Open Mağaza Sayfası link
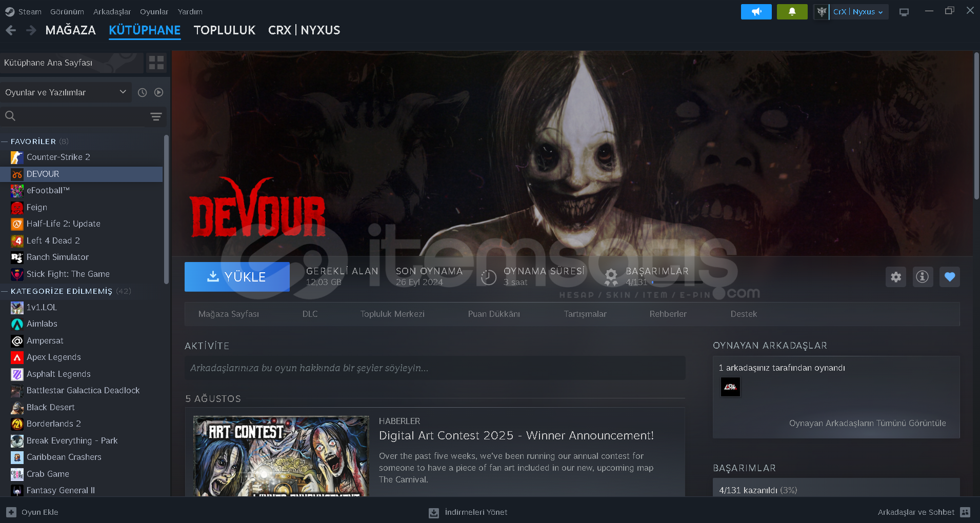The image size is (980, 523). pos(229,314)
